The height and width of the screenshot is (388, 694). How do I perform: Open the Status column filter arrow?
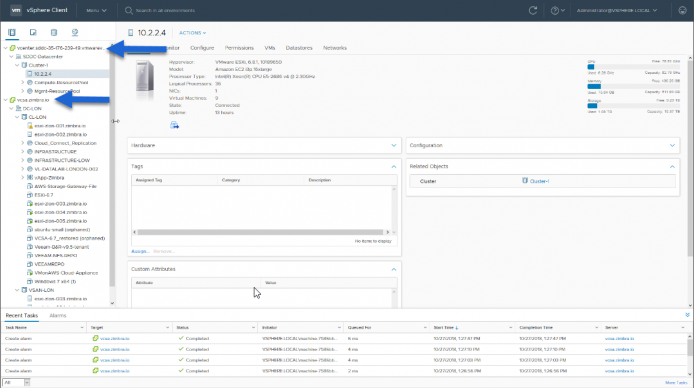(x=253, y=327)
